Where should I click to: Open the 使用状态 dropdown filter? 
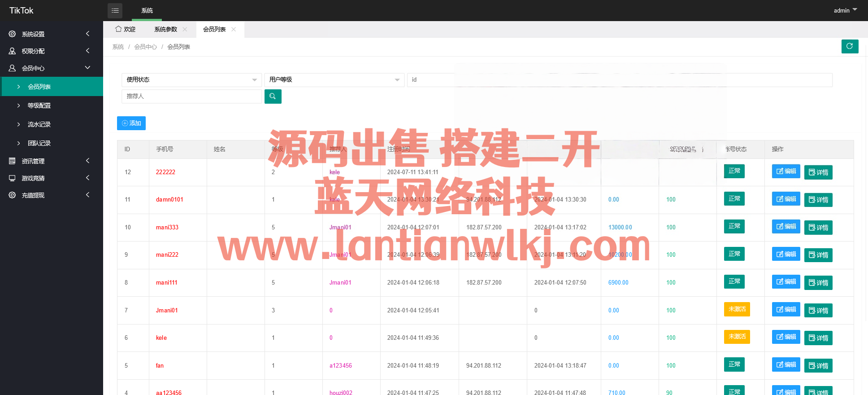(x=191, y=80)
